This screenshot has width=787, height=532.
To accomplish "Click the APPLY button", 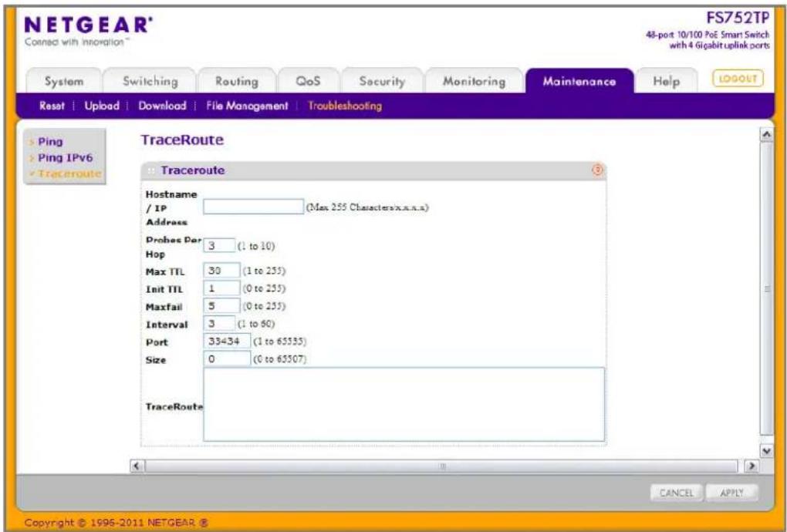I will point(731,493).
